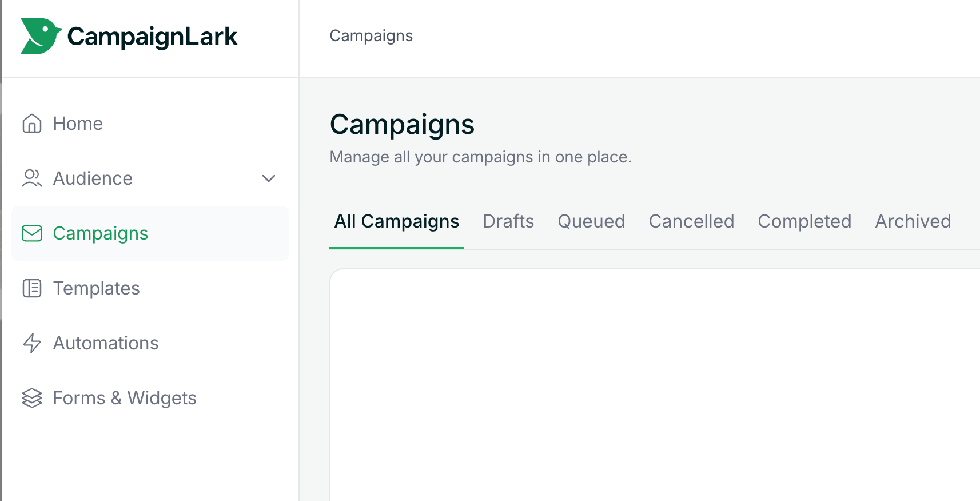Viewport: 980px width, 501px height.
Task: Expand the Audience chevron arrow
Action: [269, 178]
